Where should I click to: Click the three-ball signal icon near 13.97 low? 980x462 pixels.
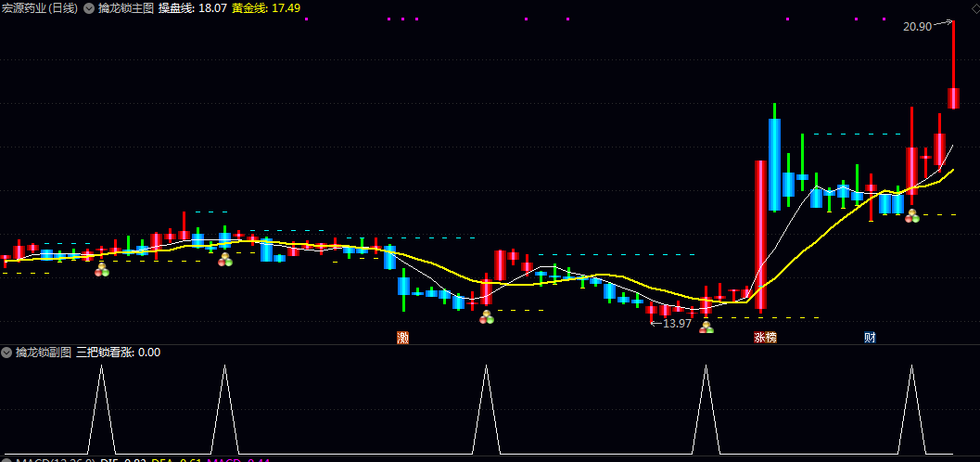(706, 327)
